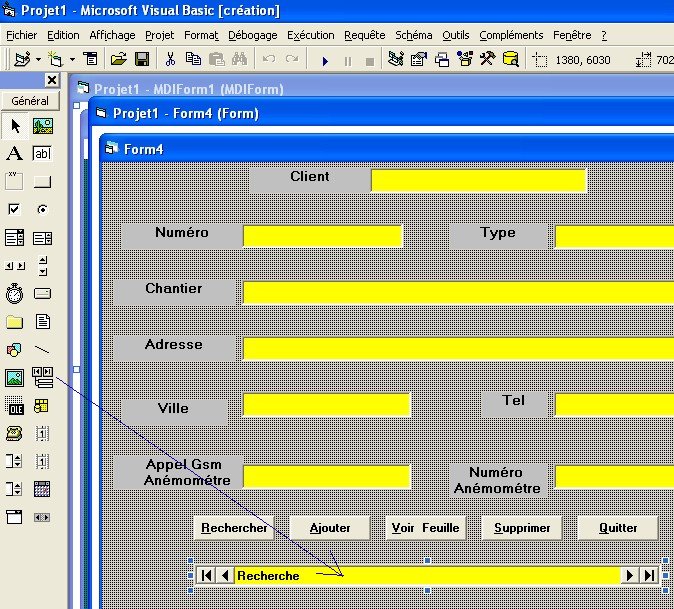This screenshot has width=674, height=609.
Task: Open the Fichier menu
Action: tap(21, 35)
